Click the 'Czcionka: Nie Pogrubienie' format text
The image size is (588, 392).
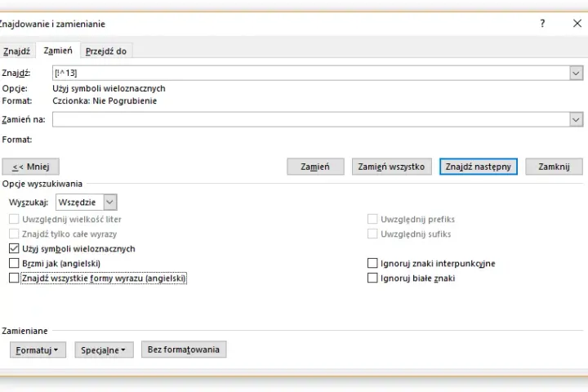105,101
